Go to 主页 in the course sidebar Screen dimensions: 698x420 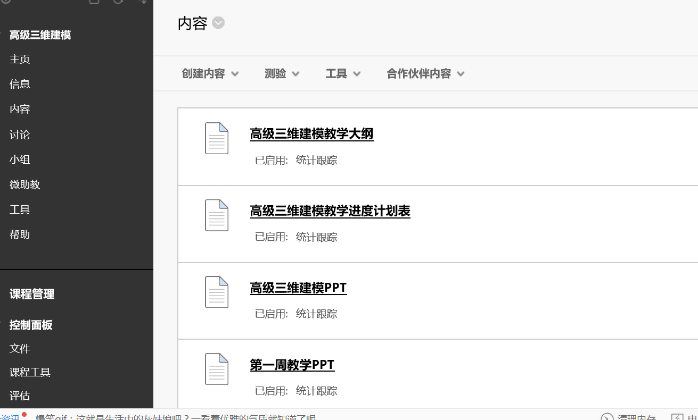[20, 60]
